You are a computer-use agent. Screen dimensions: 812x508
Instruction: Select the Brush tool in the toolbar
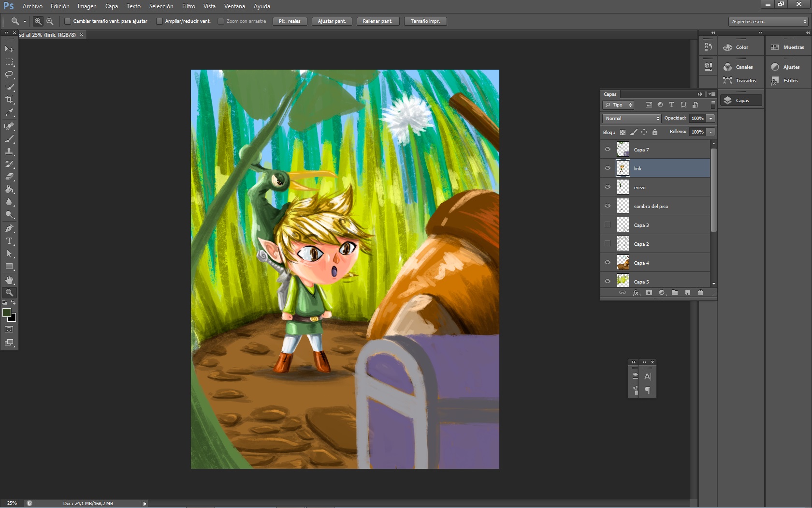[10, 139]
